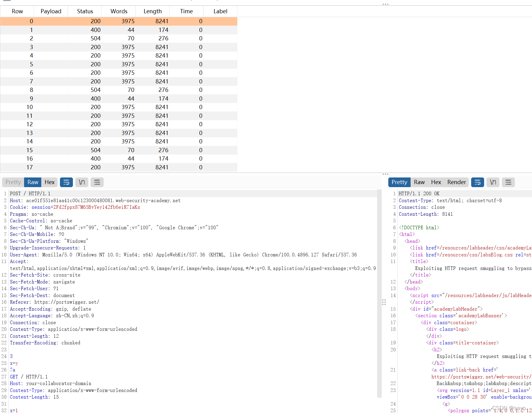The height and width of the screenshot is (414, 532).
Task: Open response Render tab
Action: 456,182
